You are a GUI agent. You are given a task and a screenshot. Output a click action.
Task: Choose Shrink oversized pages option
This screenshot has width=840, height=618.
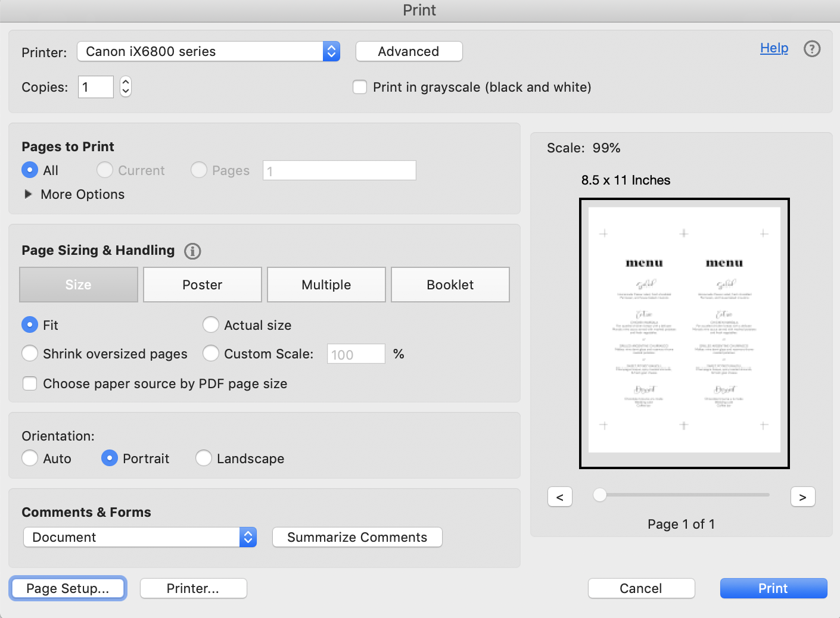pyautogui.click(x=30, y=354)
